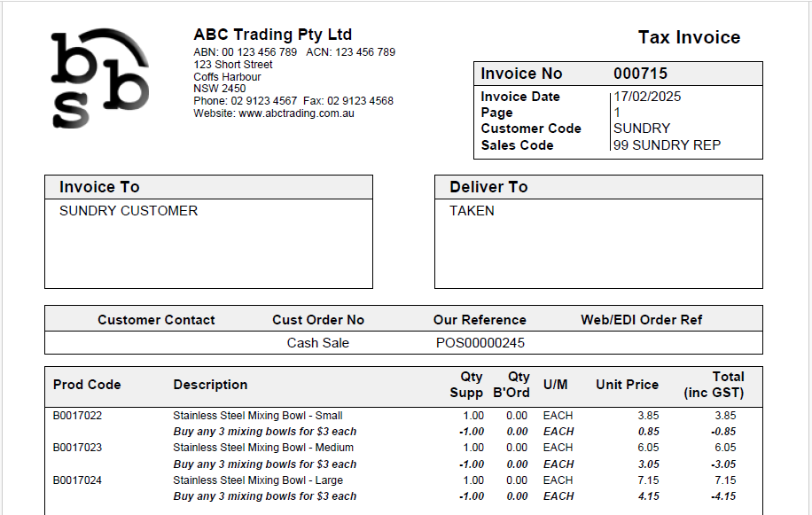The width and height of the screenshot is (812, 515).
Task: Select the invoice date 17/02/2025
Action: [647, 97]
